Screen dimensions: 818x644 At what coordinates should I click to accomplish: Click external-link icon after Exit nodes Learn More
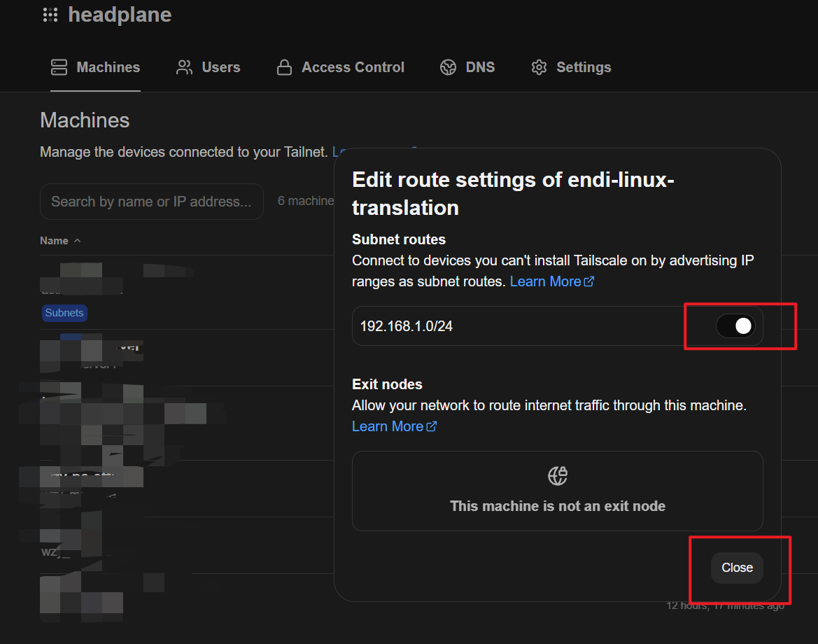(x=432, y=426)
